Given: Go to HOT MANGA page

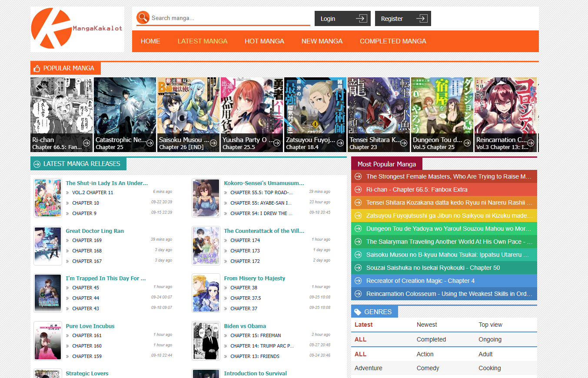Looking at the screenshot, I should pos(264,41).
